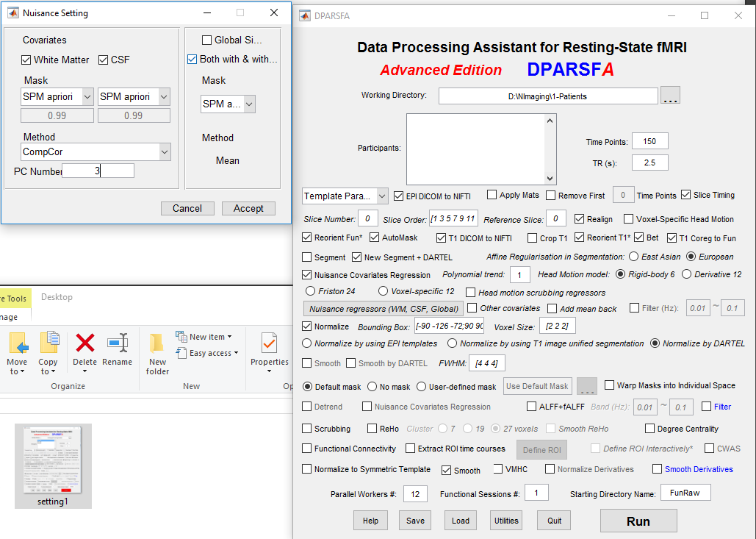Open the CSF mask SPM apriori dropdown
The image size is (756, 539).
coord(134,96)
